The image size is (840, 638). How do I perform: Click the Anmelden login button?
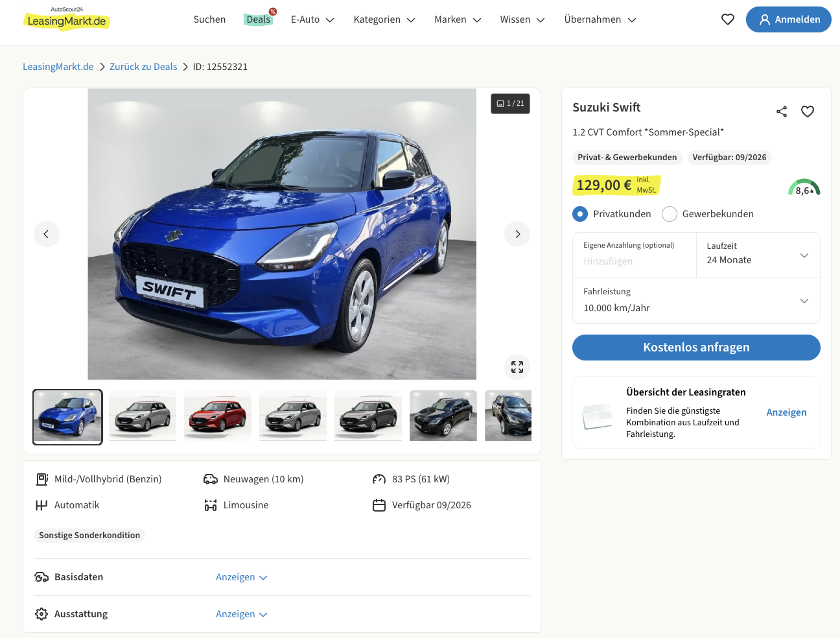pos(789,19)
